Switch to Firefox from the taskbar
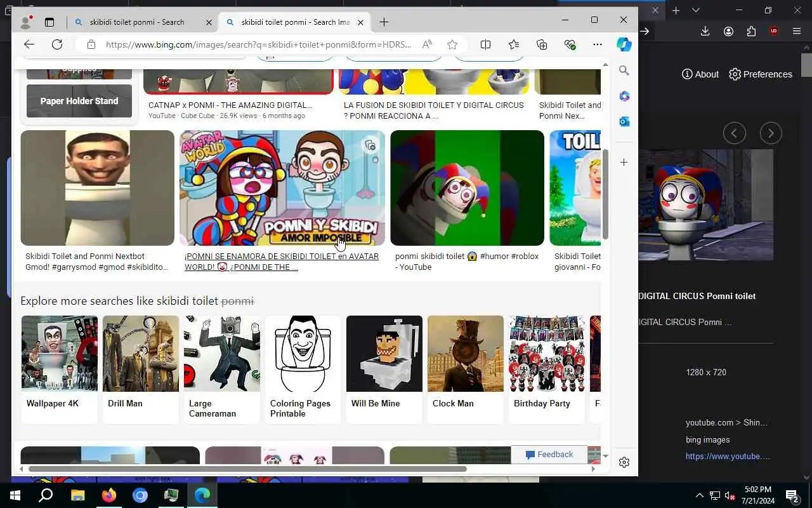Image resolution: width=812 pixels, height=508 pixels. (x=109, y=495)
